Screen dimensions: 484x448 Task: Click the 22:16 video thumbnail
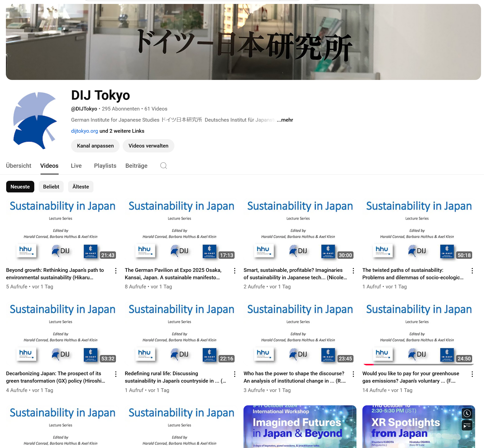[181, 333]
